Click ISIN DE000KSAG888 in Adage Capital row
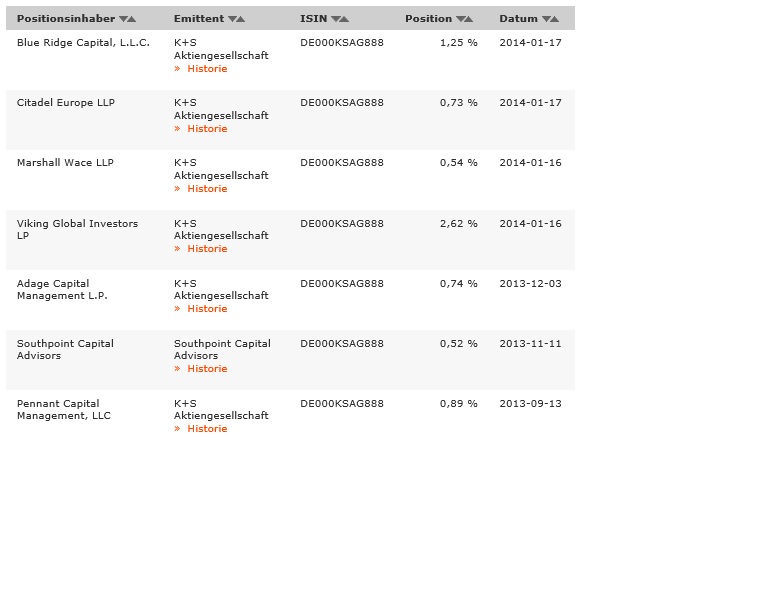The width and height of the screenshot is (768, 614). (x=342, y=283)
